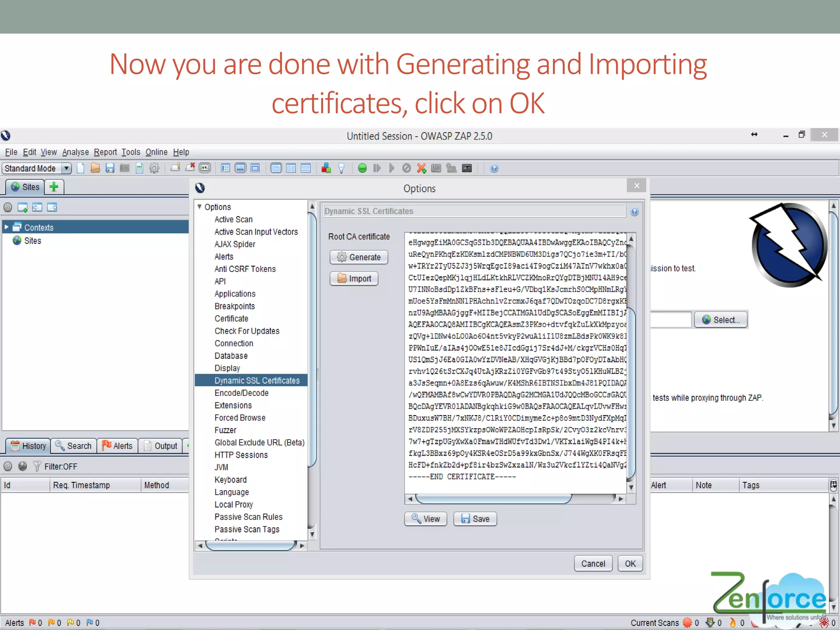Expand the Contexts tree node
This screenshot has height=630, width=840.
click(x=7, y=227)
